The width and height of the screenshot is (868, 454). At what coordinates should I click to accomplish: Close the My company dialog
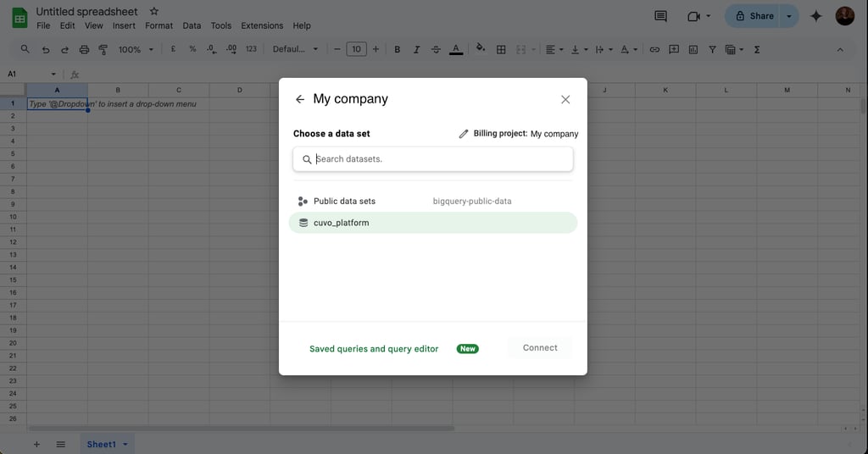pos(565,100)
